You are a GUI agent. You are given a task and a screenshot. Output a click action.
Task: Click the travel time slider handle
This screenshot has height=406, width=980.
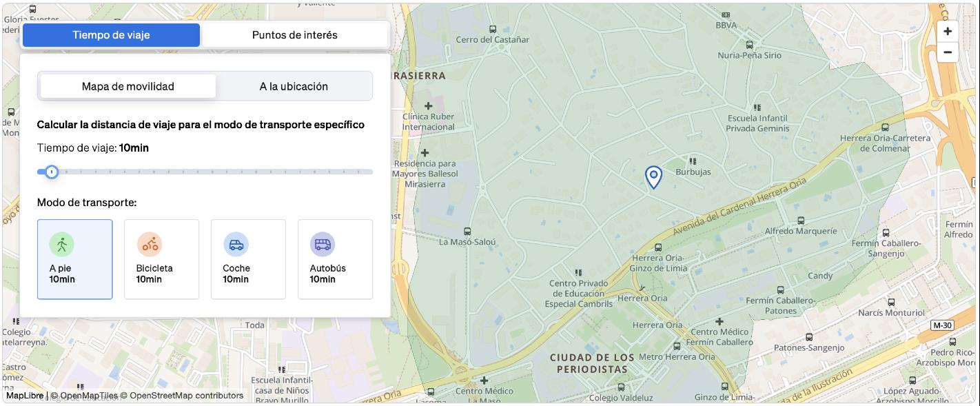[x=52, y=172]
